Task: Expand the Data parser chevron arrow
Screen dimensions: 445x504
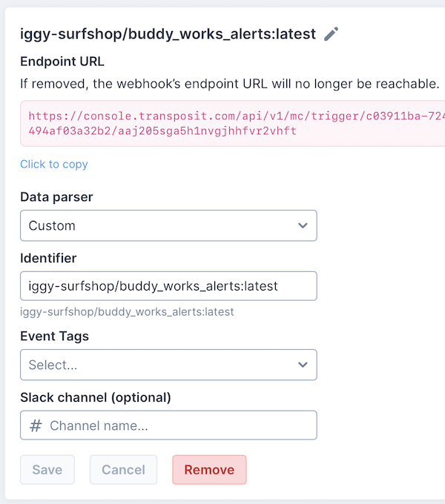Action: tap(302, 225)
